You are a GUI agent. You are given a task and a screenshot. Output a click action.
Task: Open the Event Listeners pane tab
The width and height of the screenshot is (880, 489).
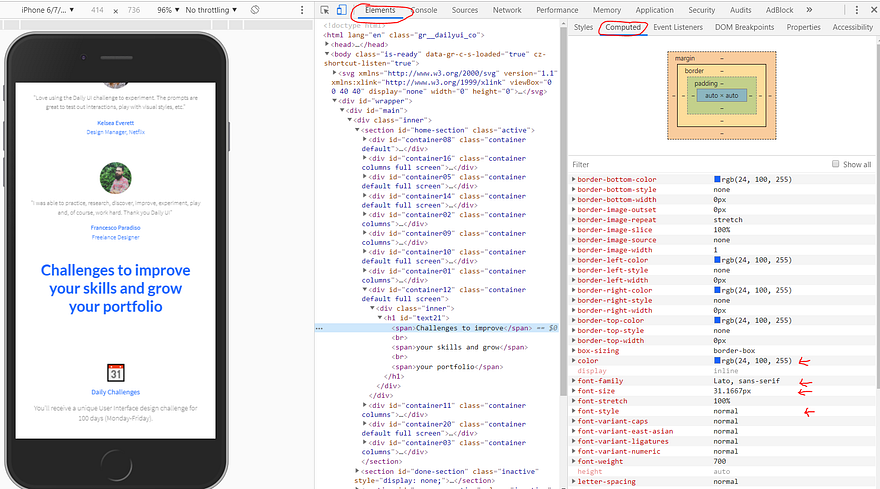click(x=677, y=28)
